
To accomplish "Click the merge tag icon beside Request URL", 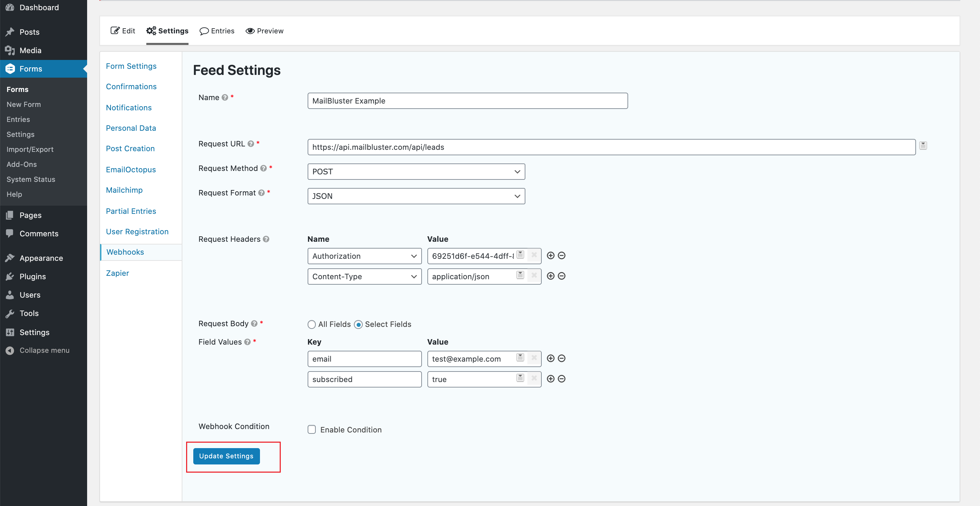I will (923, 145).
